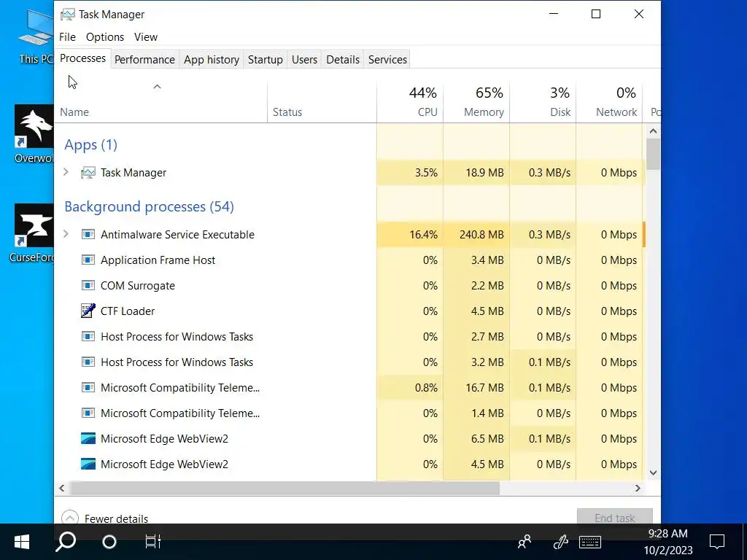Sort by the CPU column header
Screen dimensions: 747x560
pyautogui.click(x=410, y=102)
